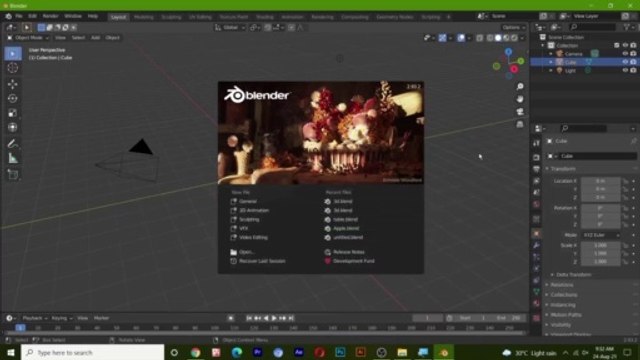
Task: Open the XYZ Euler rotation mode dropdown
Action: (601, 235)
